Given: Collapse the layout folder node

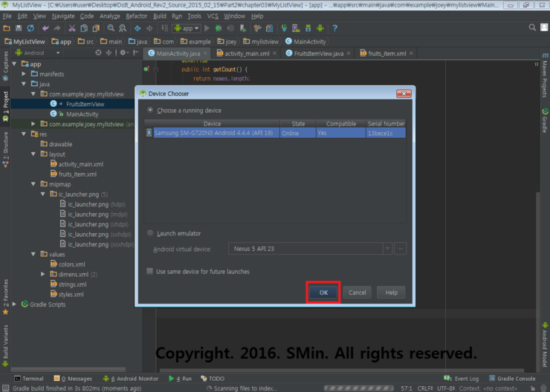Looking at the screenshot, I should 33,154.
